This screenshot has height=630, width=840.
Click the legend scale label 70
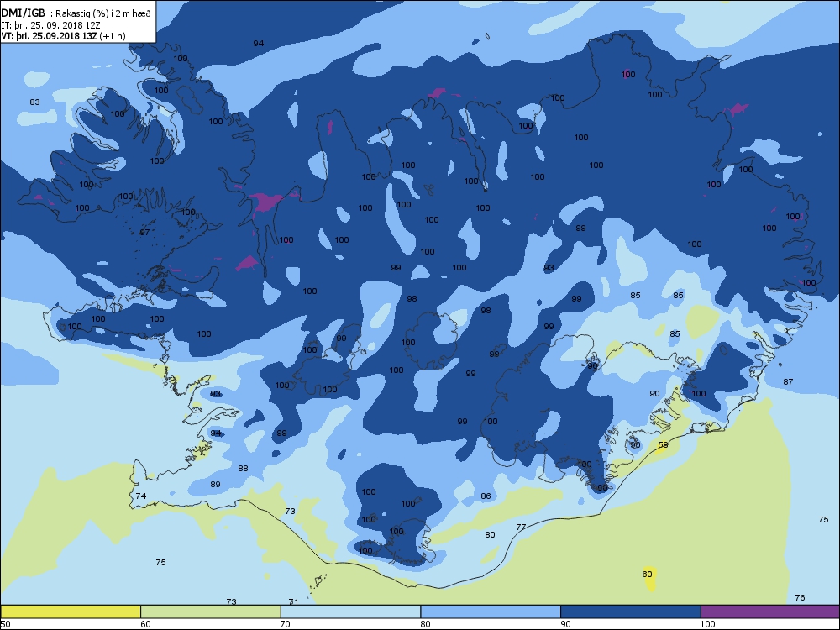(286, 624)
